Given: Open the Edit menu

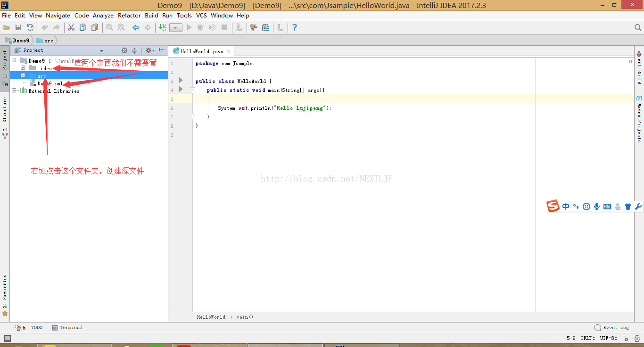Looking at the screenshot, I should click(20, 15).
